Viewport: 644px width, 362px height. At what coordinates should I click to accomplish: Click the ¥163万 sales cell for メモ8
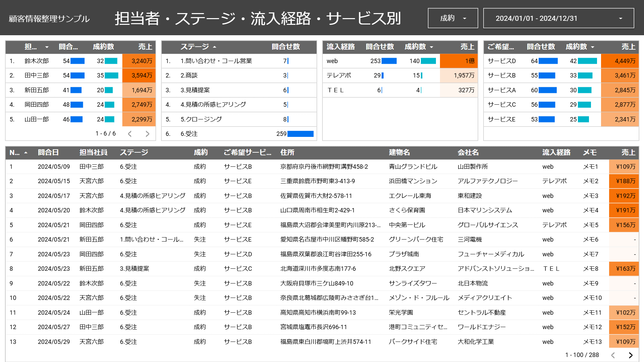click(624, 269)
